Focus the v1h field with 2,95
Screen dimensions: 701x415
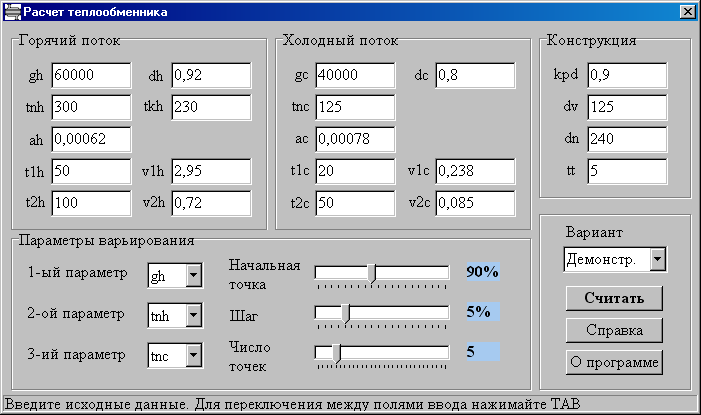(211, 171)
